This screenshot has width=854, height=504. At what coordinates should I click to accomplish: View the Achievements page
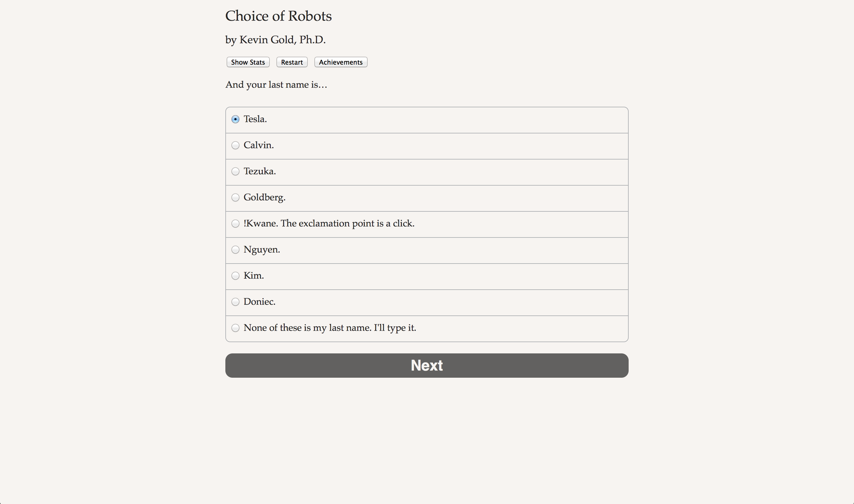(x=341, y=62)
